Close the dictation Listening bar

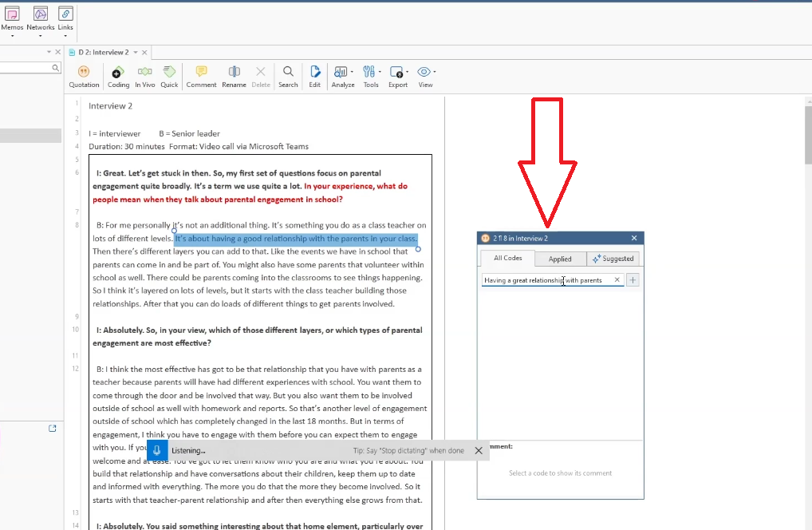[x=479, y=450]
